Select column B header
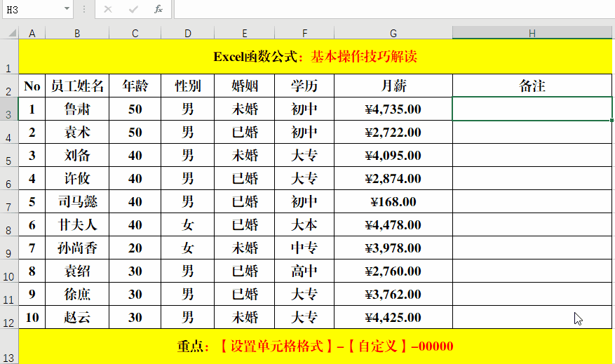This screenshot has width=615, height=364. (x=77, y=34)
